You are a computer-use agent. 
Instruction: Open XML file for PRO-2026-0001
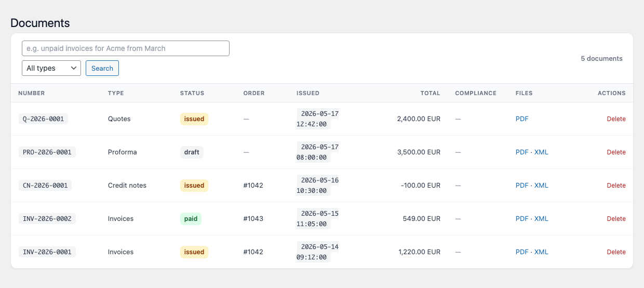[541, 152]
